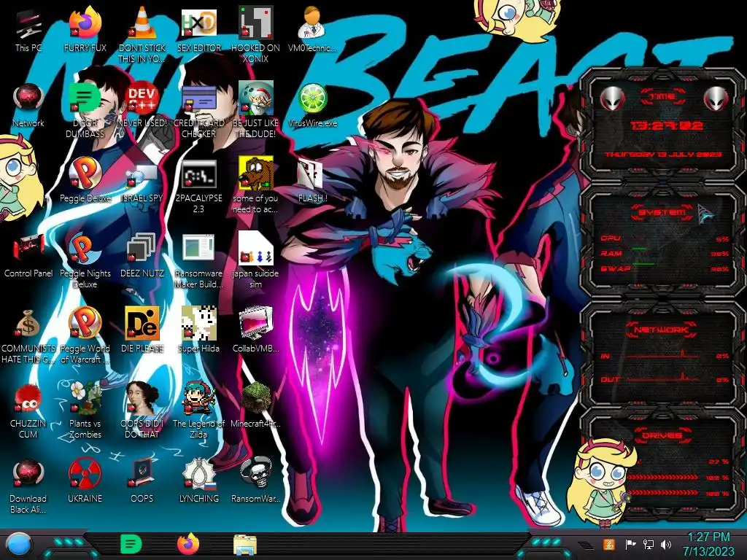Screen dimensions: 747x560
Task: Click the orange Java tray icon
Action: (608, 544)
